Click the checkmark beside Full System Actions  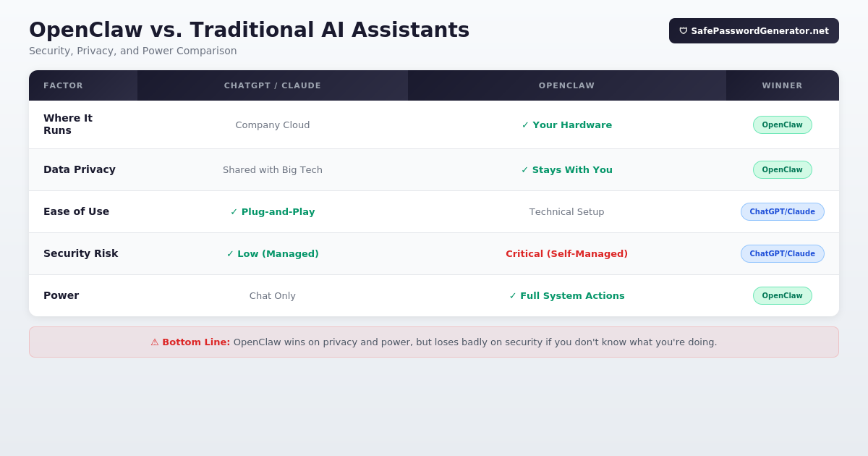point(513,296)
